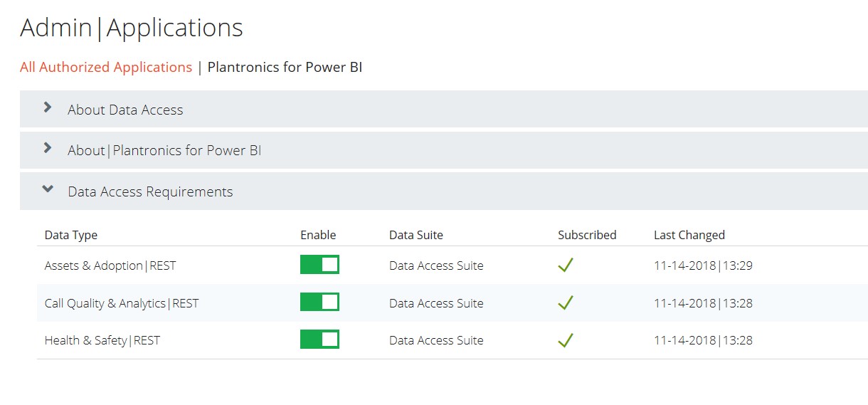Screen dimensions: 868x405
Task: Click the Subscribed column header
Action: pyautogui.click(x=587, y=235)
